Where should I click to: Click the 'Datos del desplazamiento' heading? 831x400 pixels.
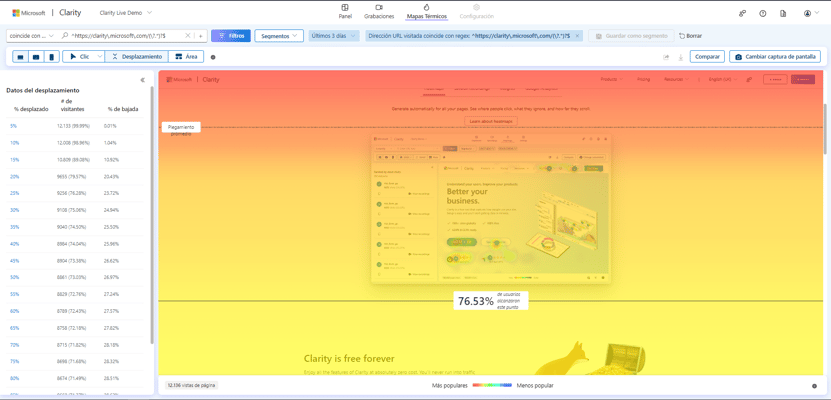click(x=42, y=90)
